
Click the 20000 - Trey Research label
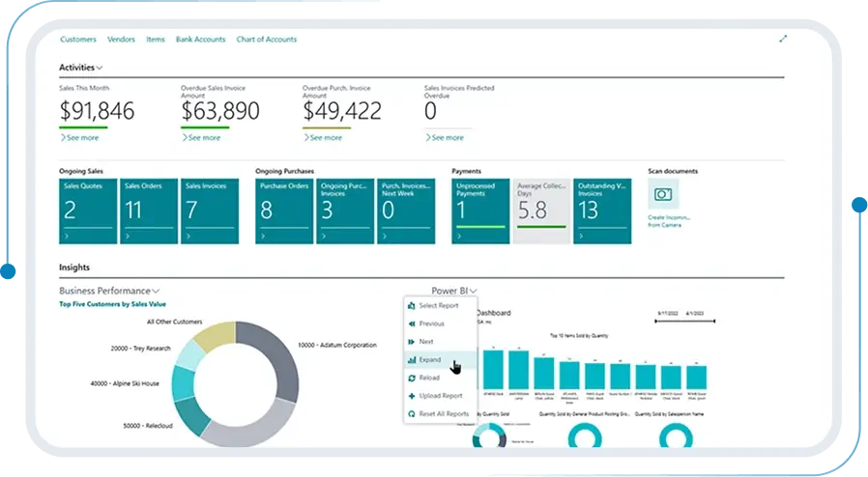[140, 349]
